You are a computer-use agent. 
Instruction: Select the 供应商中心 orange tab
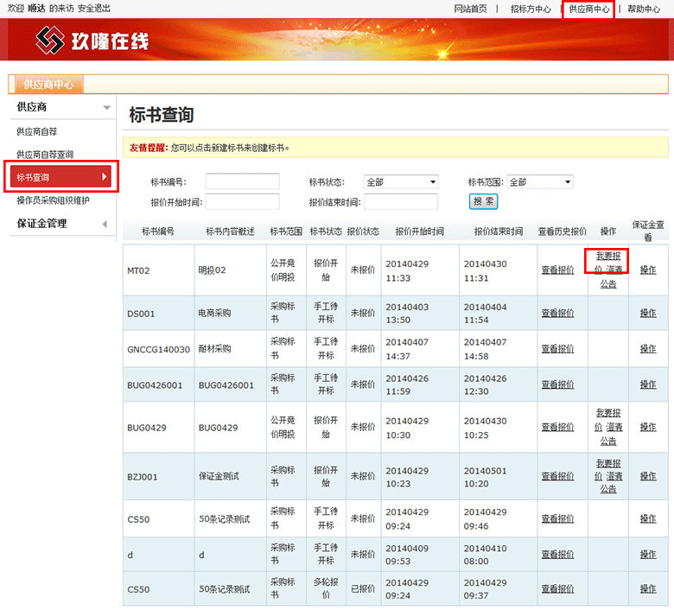48,85
